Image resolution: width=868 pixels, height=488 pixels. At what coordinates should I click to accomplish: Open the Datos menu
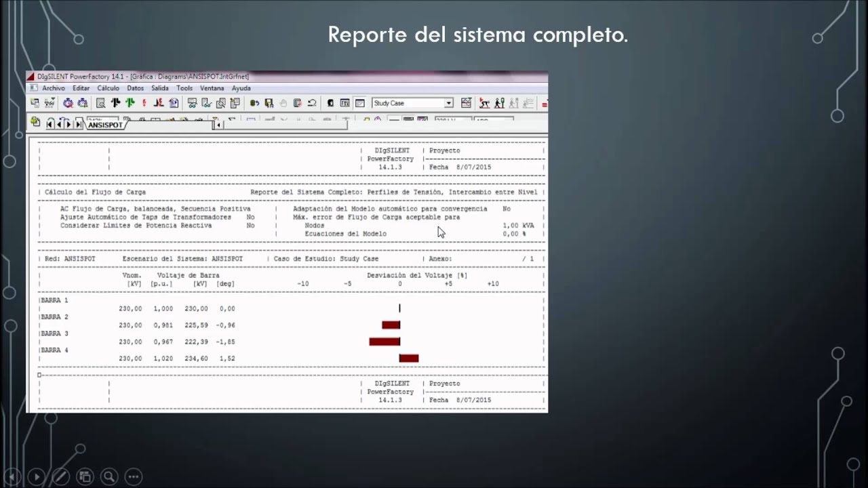click(x=135, y=88)
